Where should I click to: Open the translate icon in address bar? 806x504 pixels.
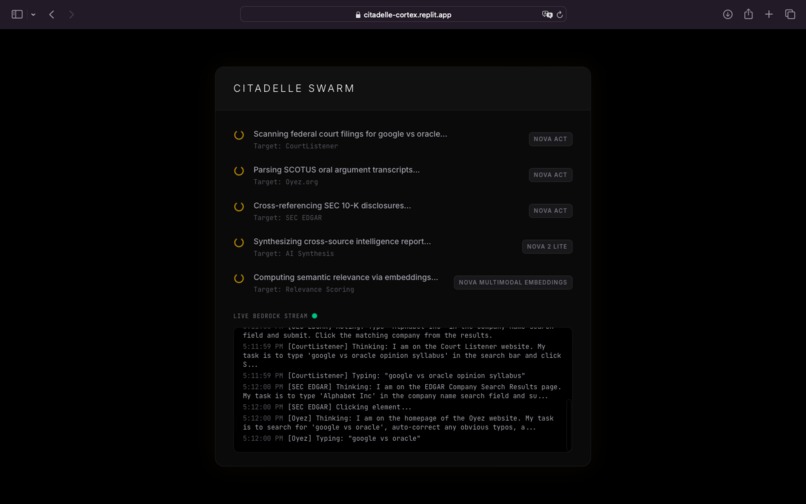pyautogui.click(x=547, y=14)
